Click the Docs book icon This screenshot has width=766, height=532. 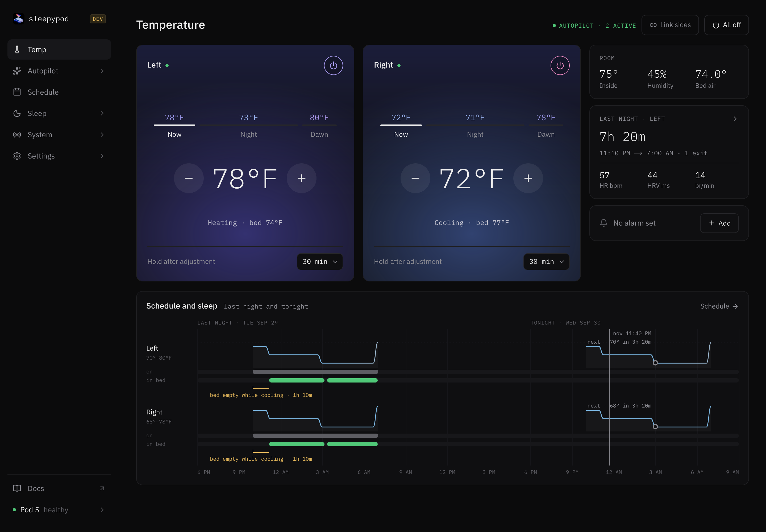click(17, 488)
